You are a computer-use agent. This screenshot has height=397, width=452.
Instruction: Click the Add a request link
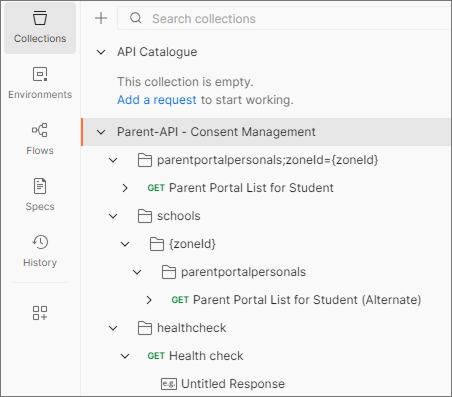coord(157,100)
